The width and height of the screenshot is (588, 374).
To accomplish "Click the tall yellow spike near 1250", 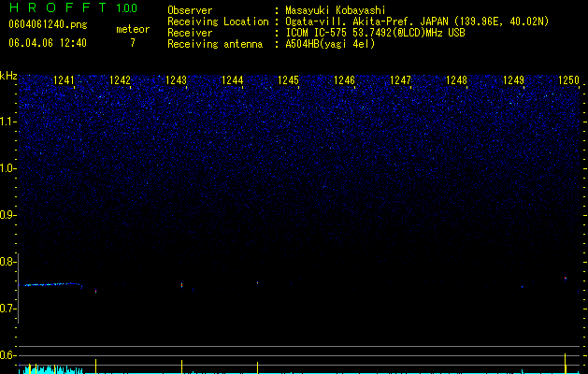I will [x=566, y=363].
